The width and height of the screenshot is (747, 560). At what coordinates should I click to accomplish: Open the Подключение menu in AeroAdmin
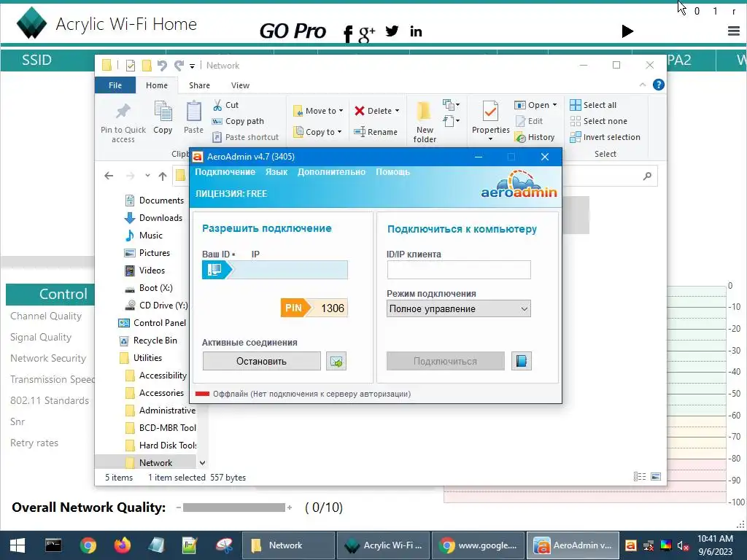point(225,172)
